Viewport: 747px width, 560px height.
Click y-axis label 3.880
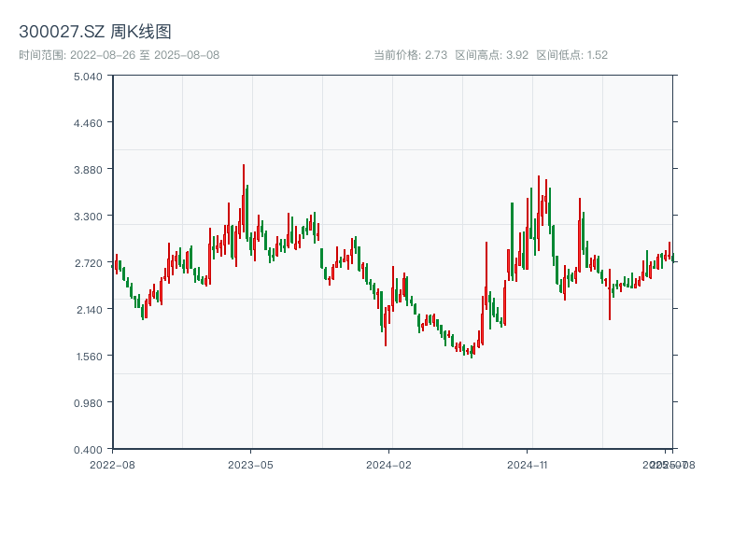point(88,170)
